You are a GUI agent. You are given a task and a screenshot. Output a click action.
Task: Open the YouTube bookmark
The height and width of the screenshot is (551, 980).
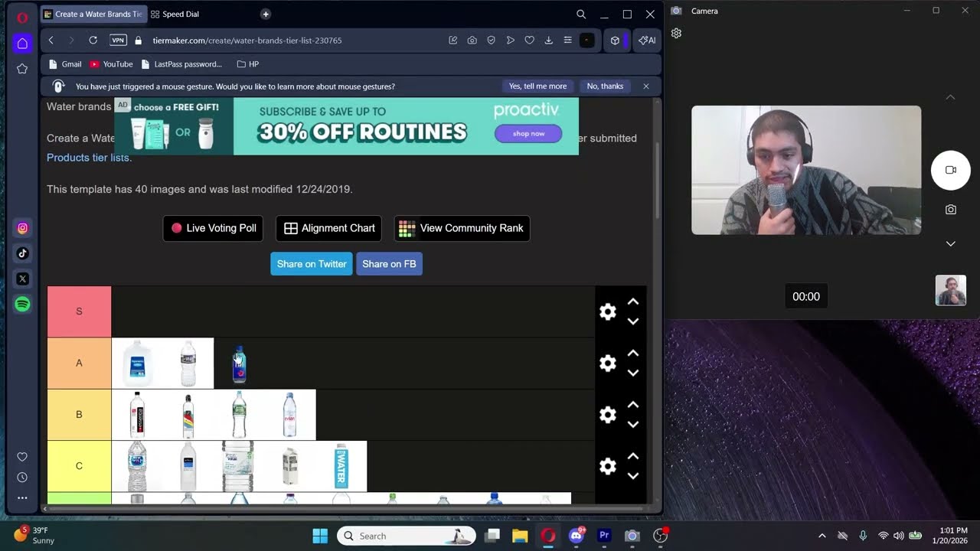pos(111,64)
